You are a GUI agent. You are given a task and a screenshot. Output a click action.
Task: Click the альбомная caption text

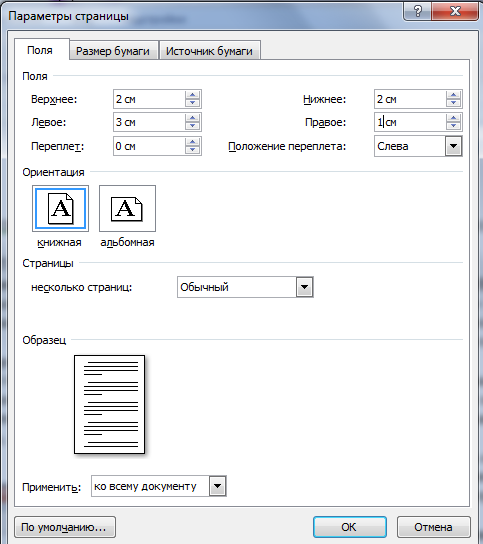point(127,242)
